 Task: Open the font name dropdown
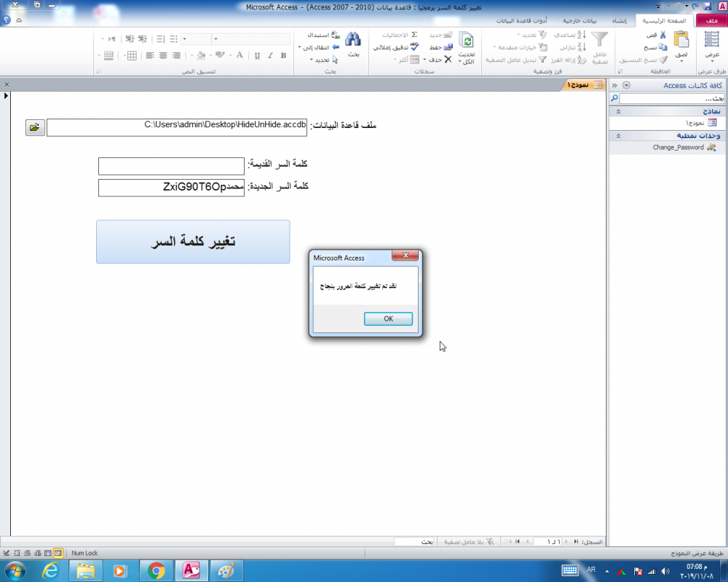pyautogui.click(x=215, y=39)
